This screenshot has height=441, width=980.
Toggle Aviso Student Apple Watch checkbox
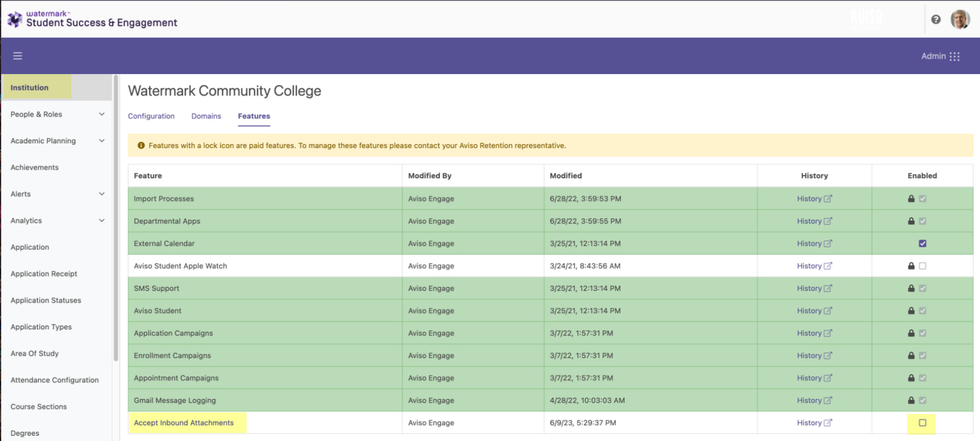coord(923,266)
